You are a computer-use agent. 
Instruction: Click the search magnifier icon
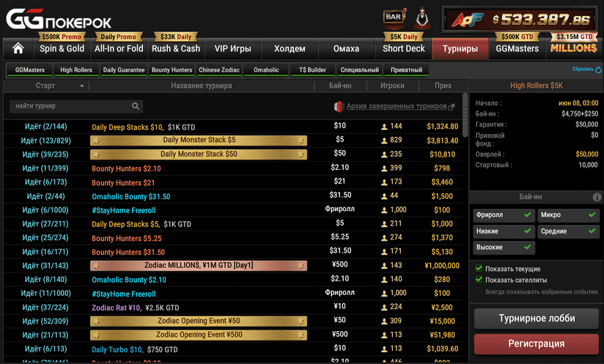(136, 105)
